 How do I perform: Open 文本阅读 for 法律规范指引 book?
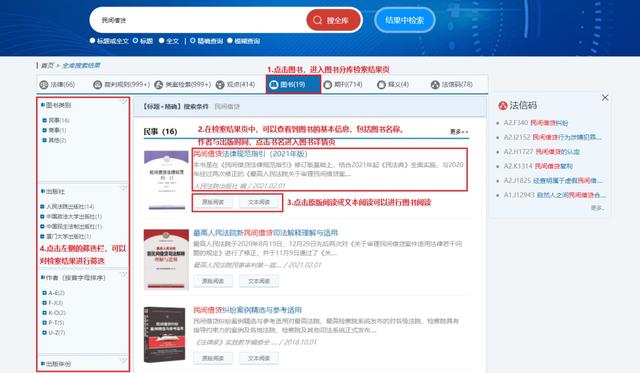coord(259,202)
